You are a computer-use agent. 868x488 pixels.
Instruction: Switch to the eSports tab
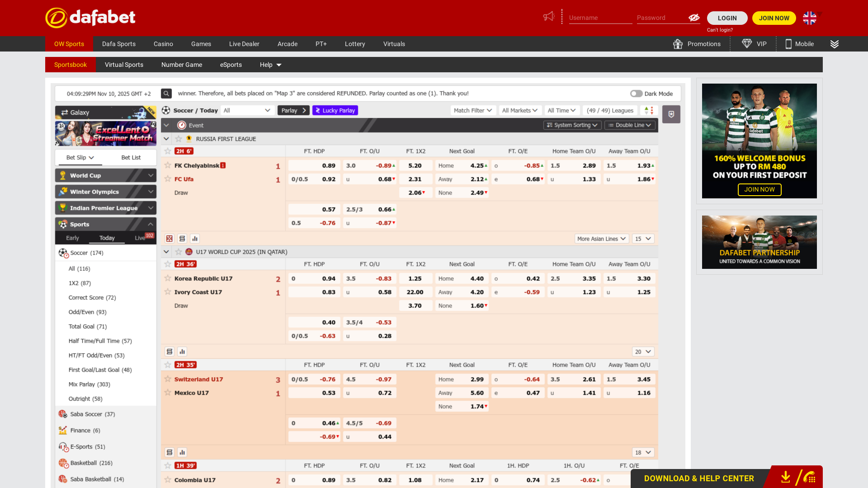[231, 65]
